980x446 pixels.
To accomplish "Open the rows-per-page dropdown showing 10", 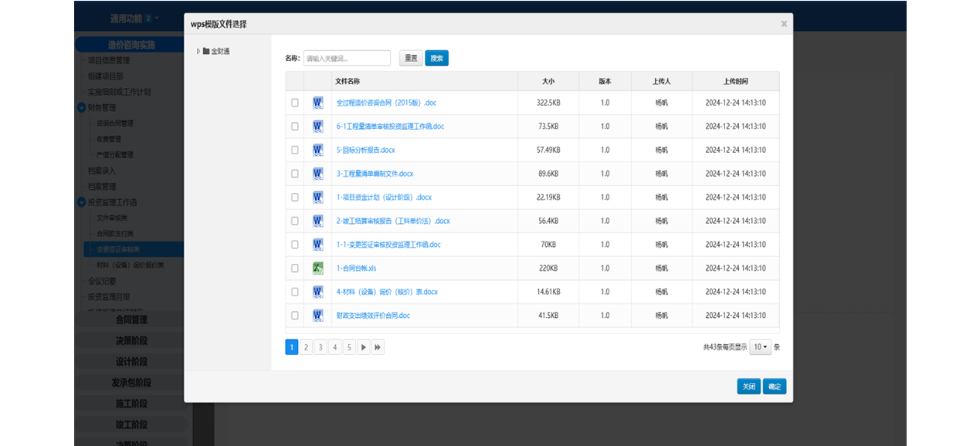I will pos(761,347).
